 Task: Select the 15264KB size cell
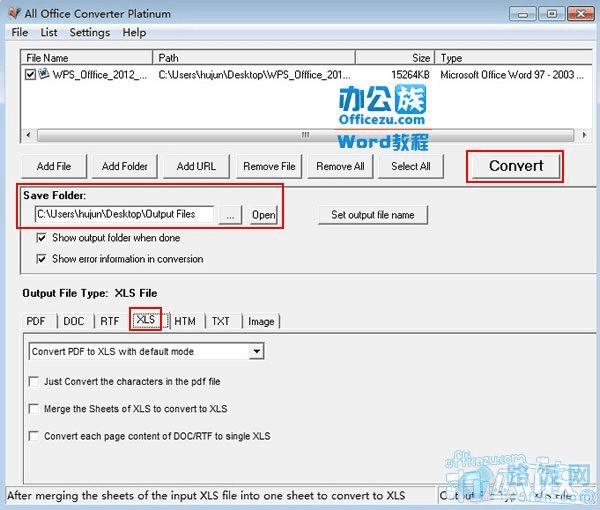(x=410, y=75)
